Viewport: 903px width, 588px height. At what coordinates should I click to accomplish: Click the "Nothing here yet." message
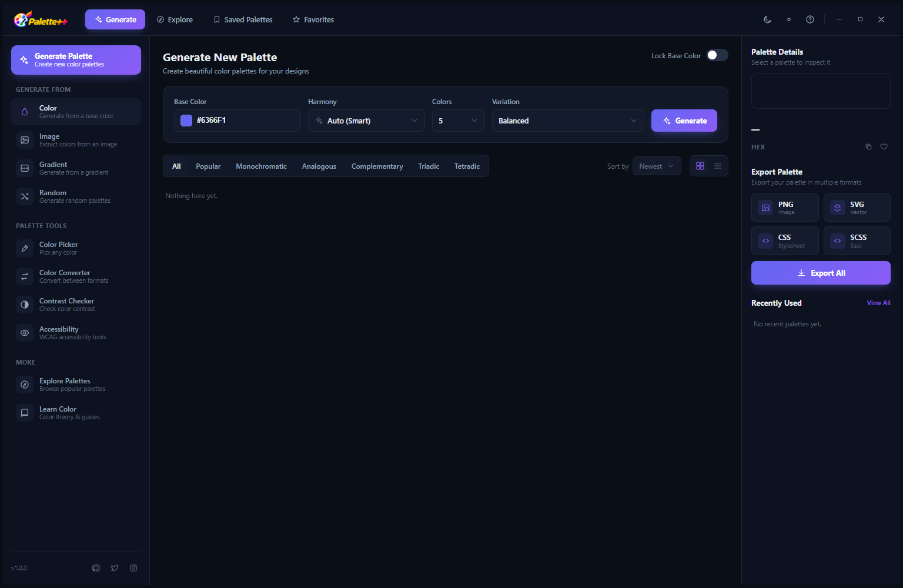[x=191, y=196]
